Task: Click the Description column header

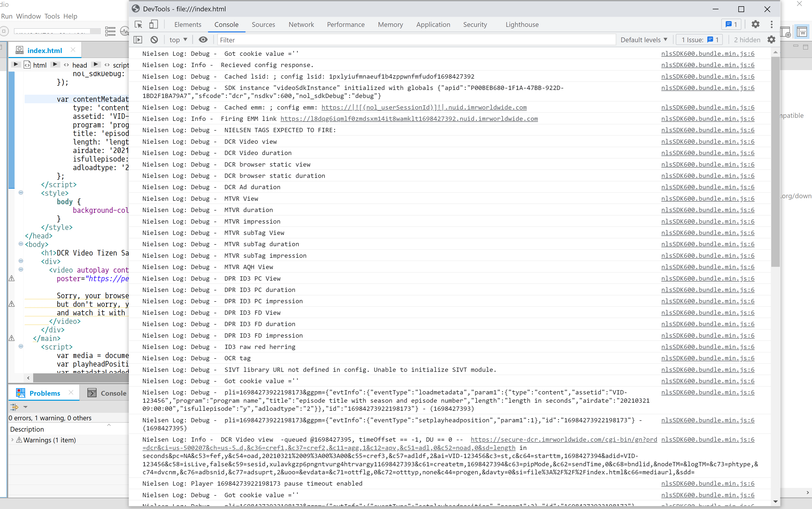Action: (x=27, y=429)
